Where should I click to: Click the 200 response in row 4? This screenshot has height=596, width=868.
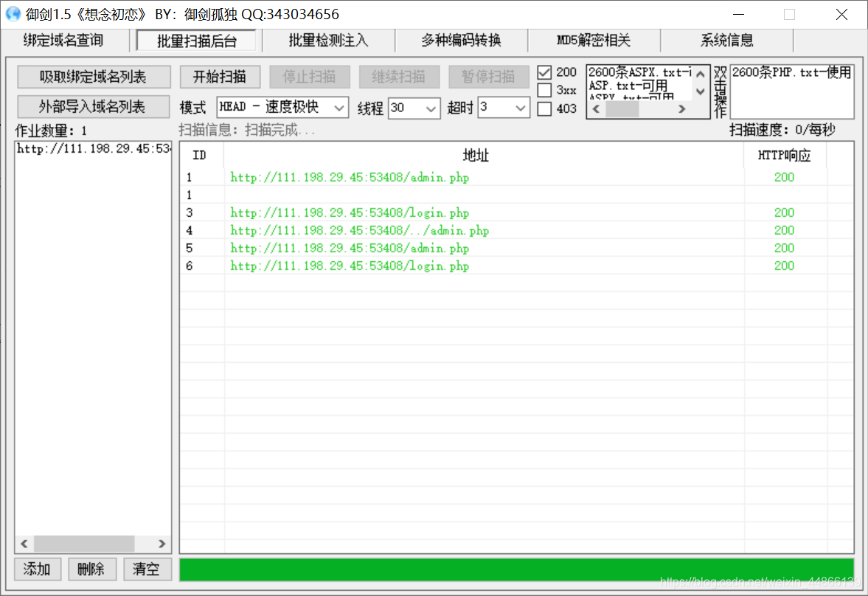[x=785, y=230]
